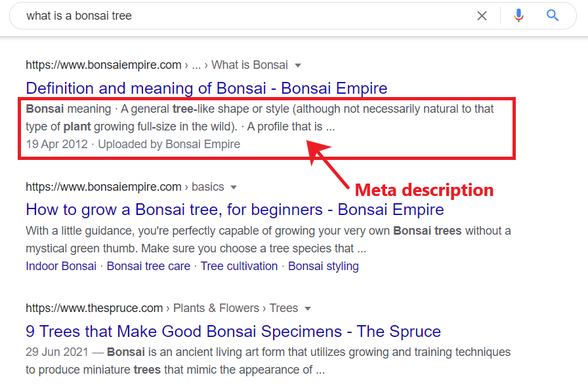Click the blue magnifying glass search icon

(553, 15)
